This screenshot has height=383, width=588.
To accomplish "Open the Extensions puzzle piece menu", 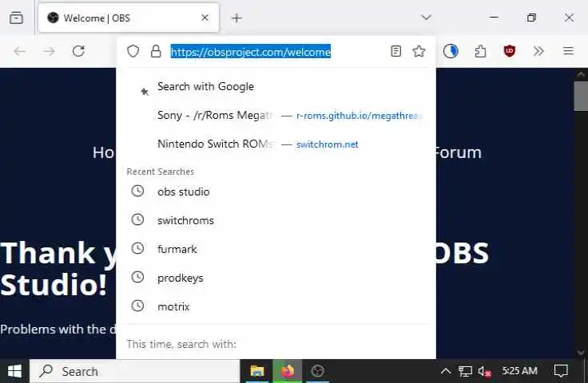I will (480, 51).
